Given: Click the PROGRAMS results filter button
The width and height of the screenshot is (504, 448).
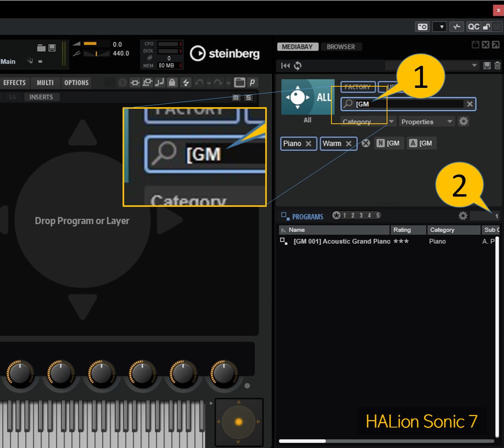Looking at the screenshot, I should click(302, 216).
